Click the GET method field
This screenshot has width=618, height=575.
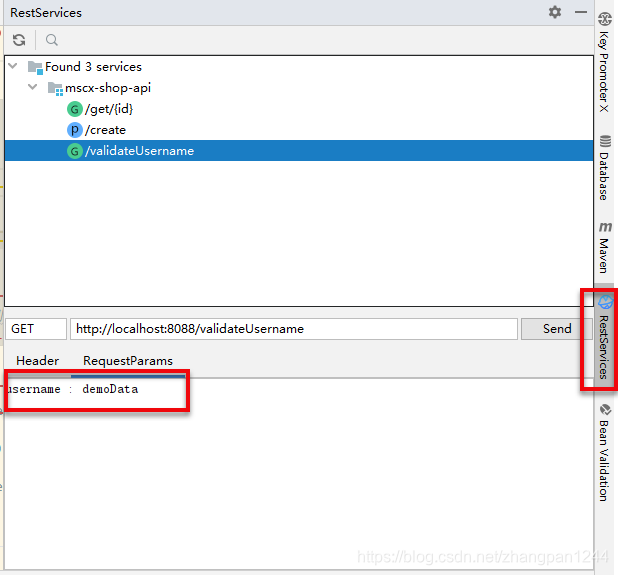point(36,329)
